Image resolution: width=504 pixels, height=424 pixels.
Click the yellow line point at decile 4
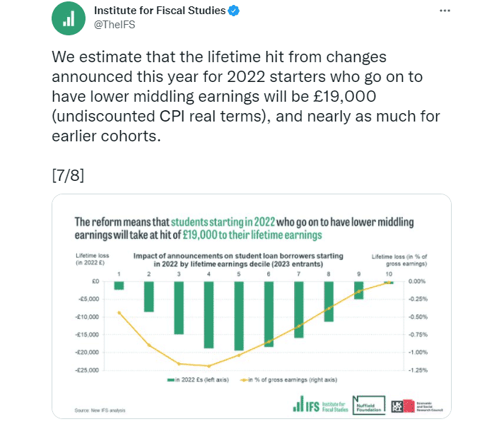[x=209, y=366]
